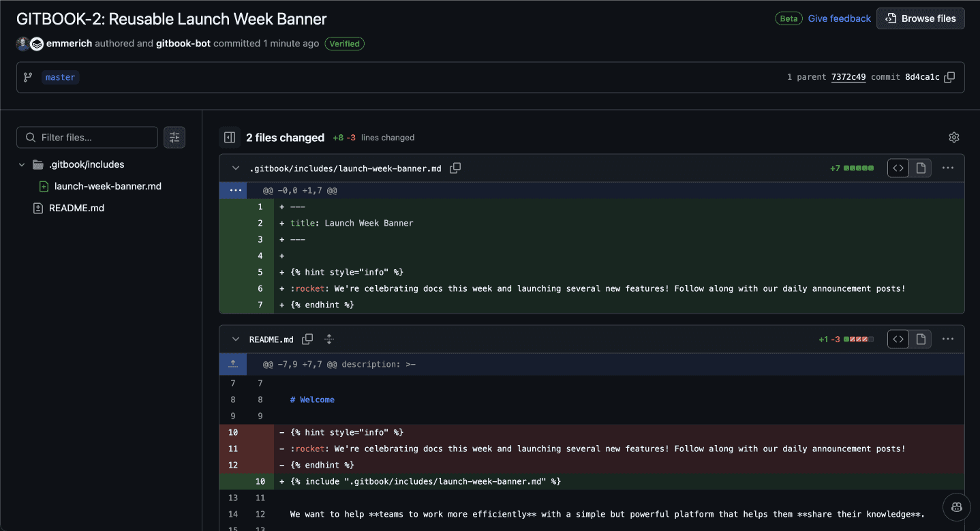
Task: Expand hidden lines above README.md hunk
Action: click(234, 364)
